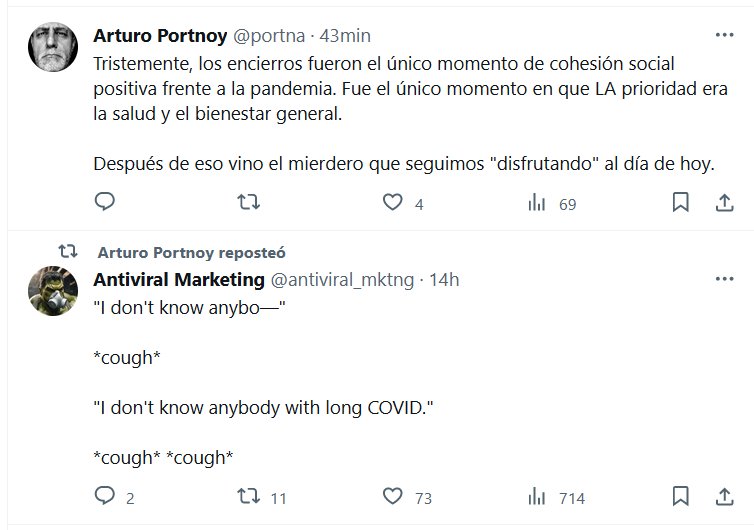Viewport: 754px width, 530px height.
Task: Open Arturo Portnoy's profile picture
Action: (54, 48)
